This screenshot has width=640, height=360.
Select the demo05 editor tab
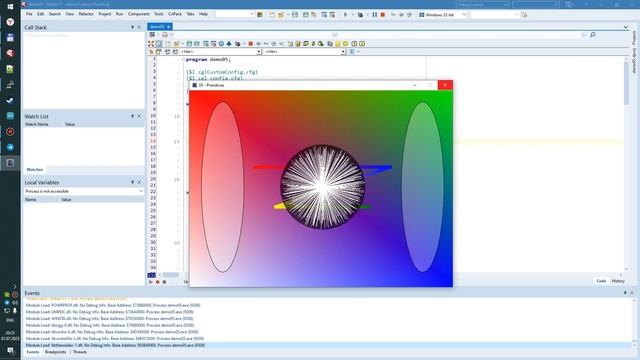pos(160,27)
